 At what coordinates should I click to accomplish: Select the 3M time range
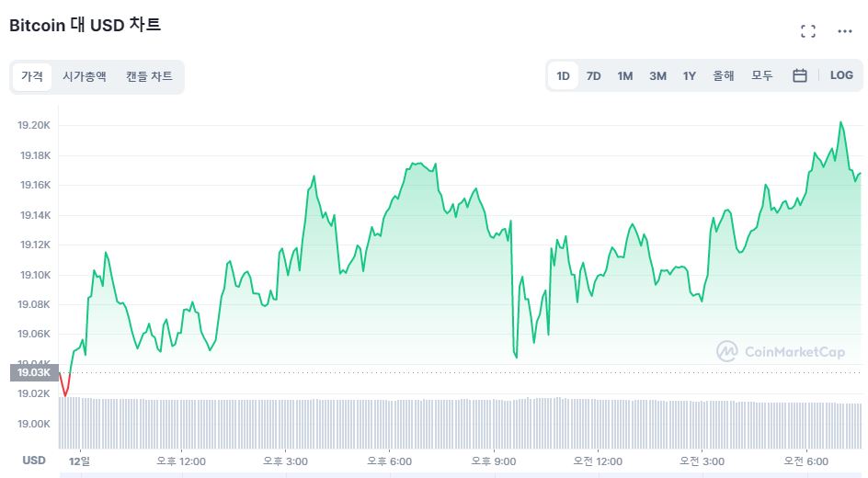pos(657,75)
